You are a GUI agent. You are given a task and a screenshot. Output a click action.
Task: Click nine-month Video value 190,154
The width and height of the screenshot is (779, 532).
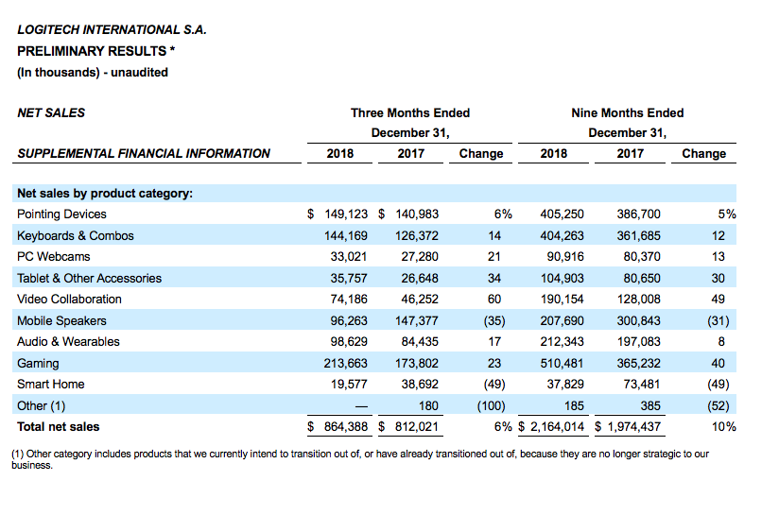click(x=562, y=299)
